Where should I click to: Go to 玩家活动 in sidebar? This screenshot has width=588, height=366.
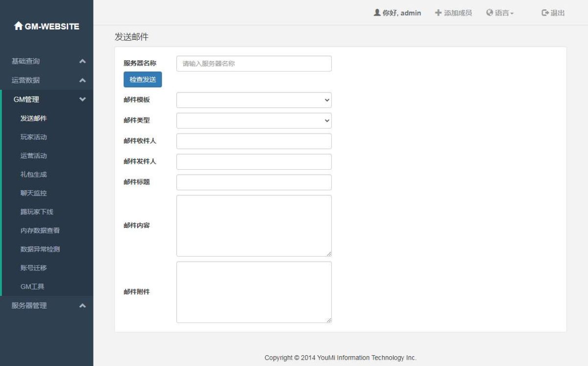[33, 137]
